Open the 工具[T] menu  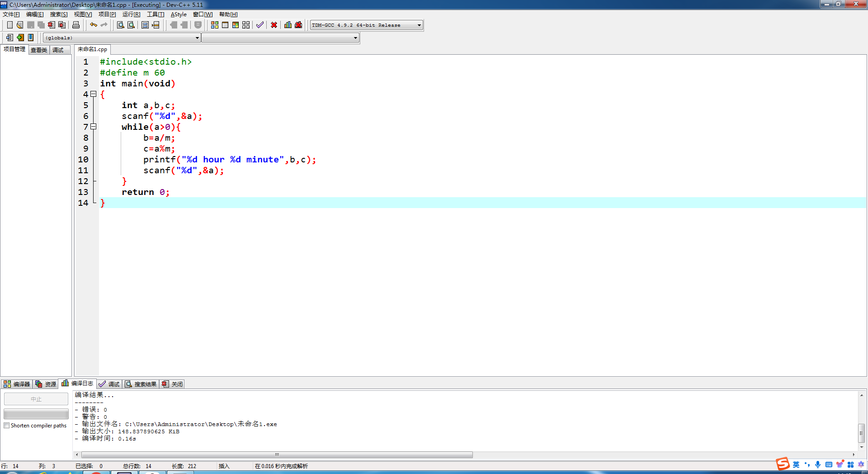pyautogui.click(x=156, y=14)
